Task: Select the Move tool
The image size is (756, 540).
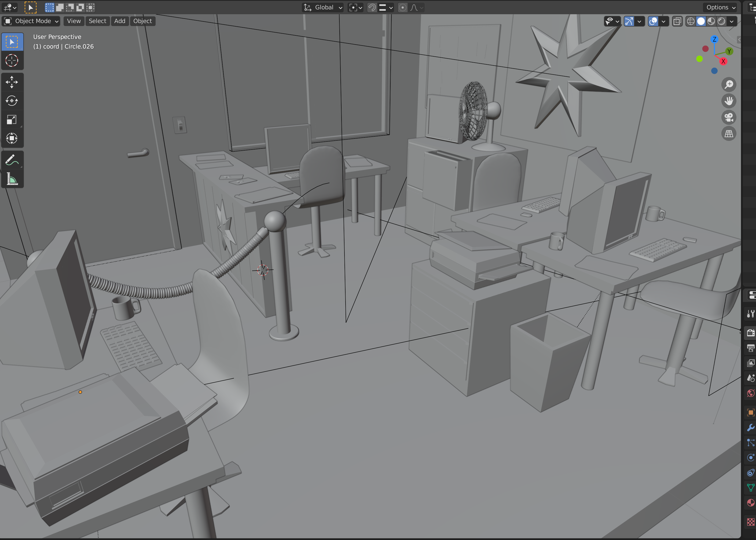Action: tap(12, 82)
